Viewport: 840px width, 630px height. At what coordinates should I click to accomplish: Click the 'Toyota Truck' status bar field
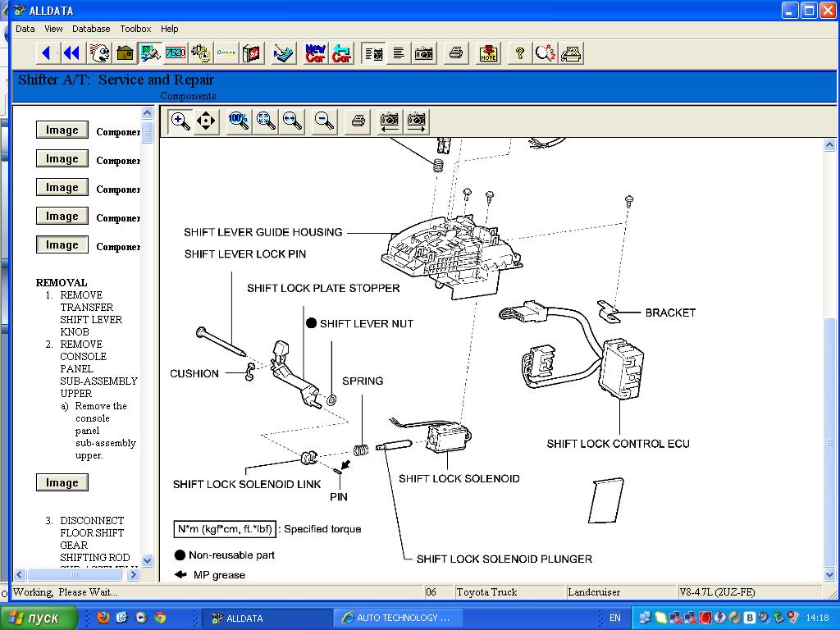point(509,592)
